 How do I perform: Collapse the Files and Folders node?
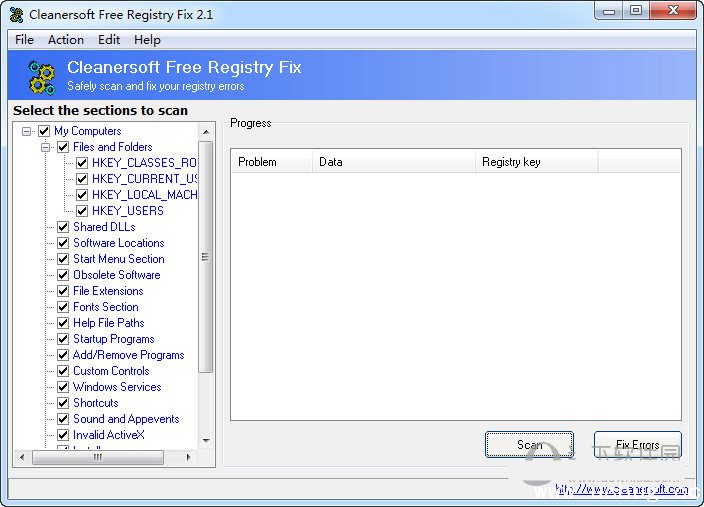pos(46,147)
